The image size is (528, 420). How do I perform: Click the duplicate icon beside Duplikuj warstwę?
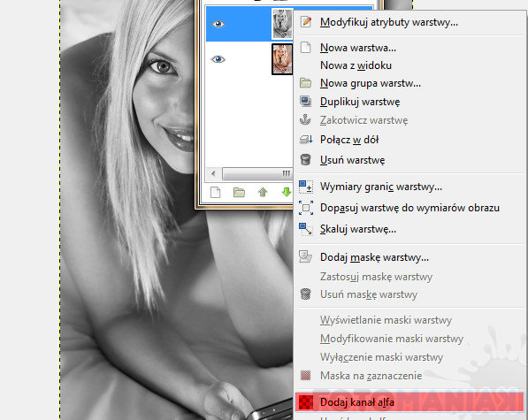pyautogui.click(x=305, y=102)
